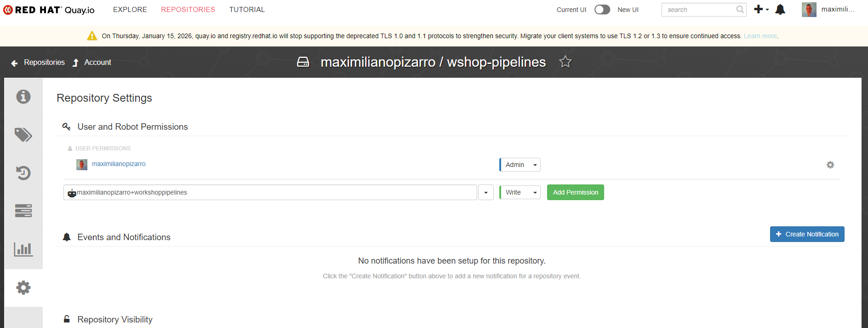Open the Write permission dropdown
Screen dimensions: 868x328
tap(520, 192)
